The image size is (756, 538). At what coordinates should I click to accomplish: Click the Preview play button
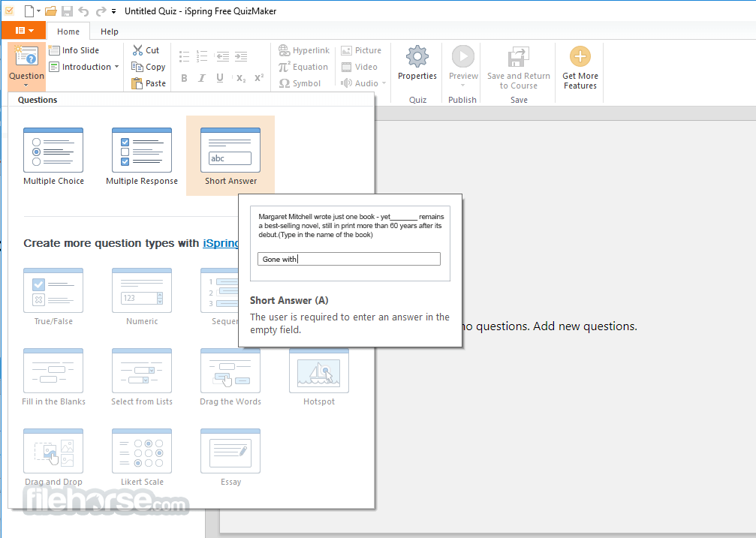(x=463, y=56)
